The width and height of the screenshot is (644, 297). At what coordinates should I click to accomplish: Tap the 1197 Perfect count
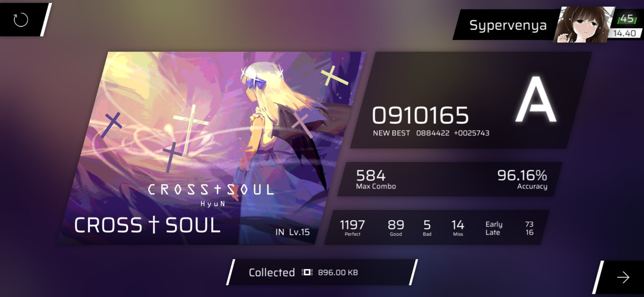(352, 225)
